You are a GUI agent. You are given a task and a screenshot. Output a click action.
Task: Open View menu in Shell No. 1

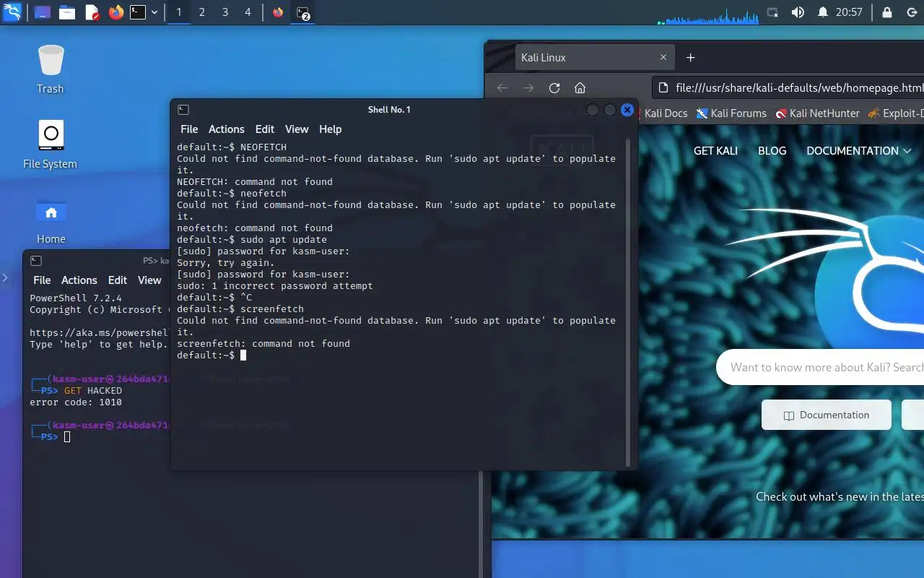pyautogui.click(x=297, y=129)
